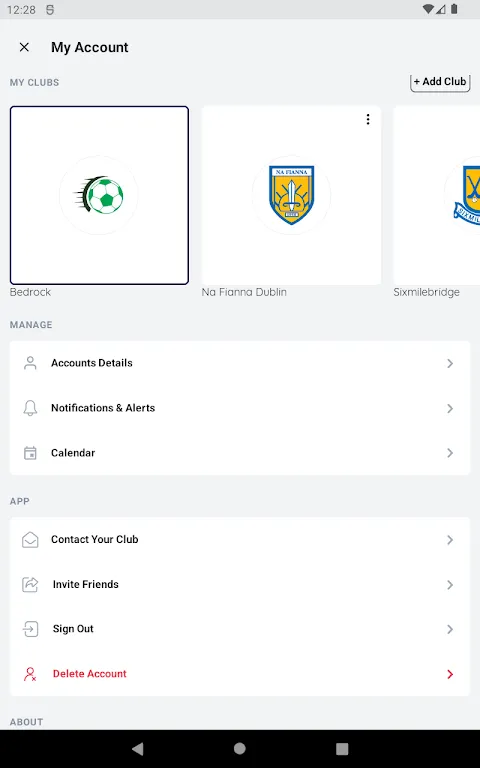The height and width of the screenshot is (768, 480).
Task: Expand the Notifications & Alerts chevron
Action: (450, 408)
